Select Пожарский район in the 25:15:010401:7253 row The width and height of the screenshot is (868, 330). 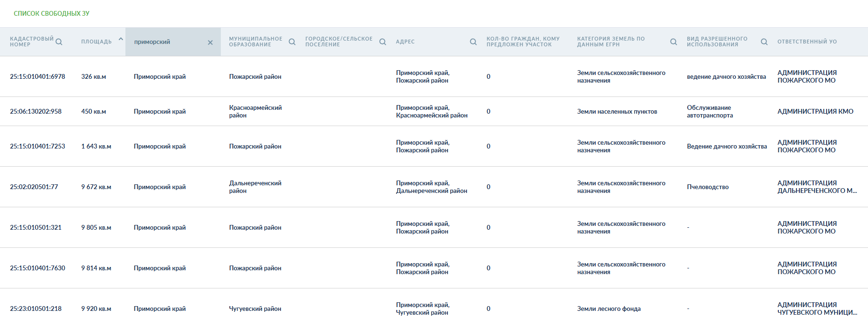tap(255, 146)
